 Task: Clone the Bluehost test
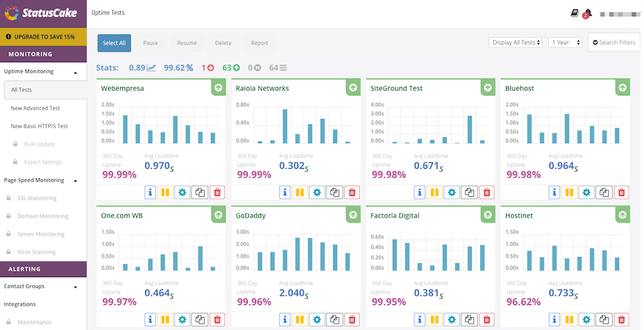pyautogui.click(x=604, y=193)
